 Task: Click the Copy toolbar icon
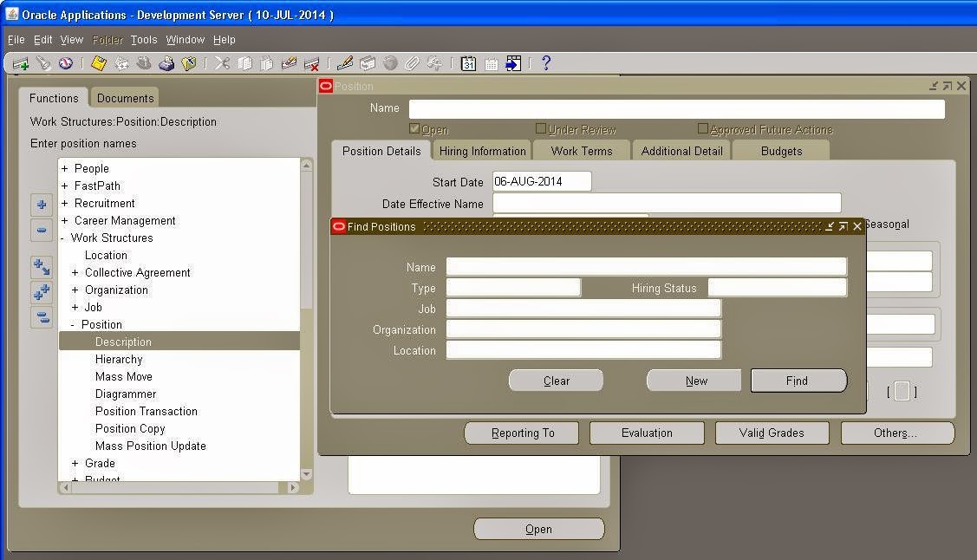pyautogui.click(x=244, y=62)
